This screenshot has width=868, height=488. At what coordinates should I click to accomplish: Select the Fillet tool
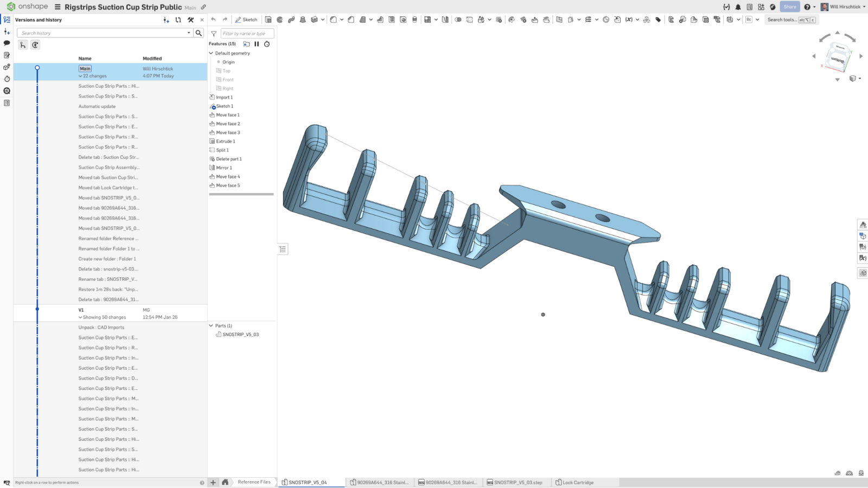click(x=333, y=20)
